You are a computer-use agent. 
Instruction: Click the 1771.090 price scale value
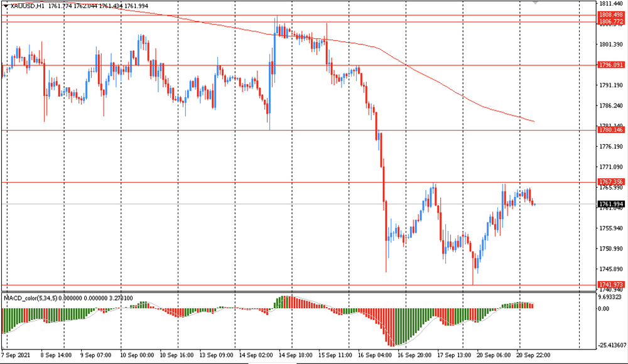tap(611, 167)
